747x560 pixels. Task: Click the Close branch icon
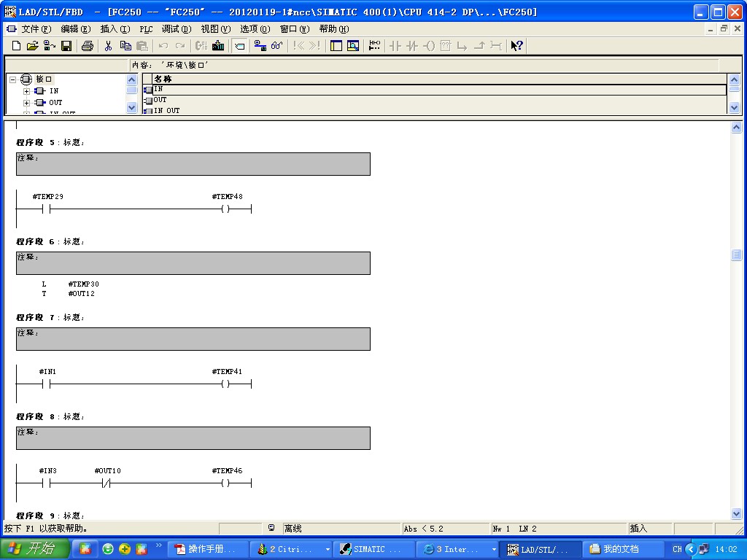pos(479,46)
